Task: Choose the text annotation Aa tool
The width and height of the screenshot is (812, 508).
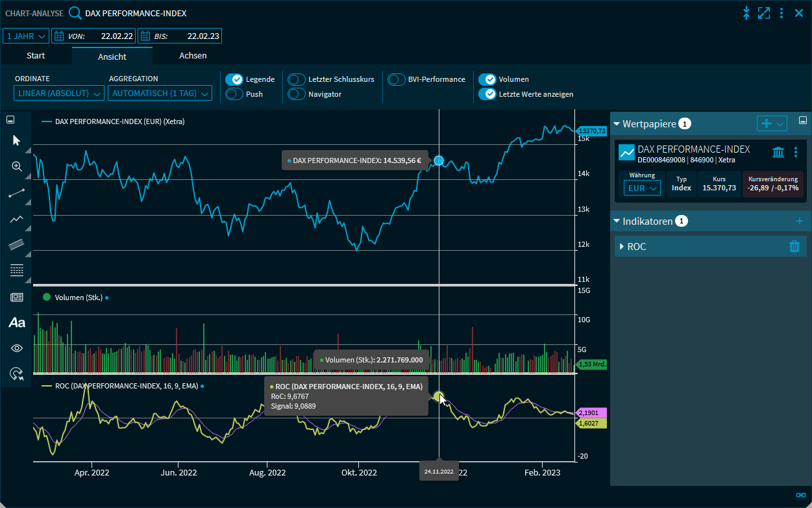Action: tap(17, 323)
